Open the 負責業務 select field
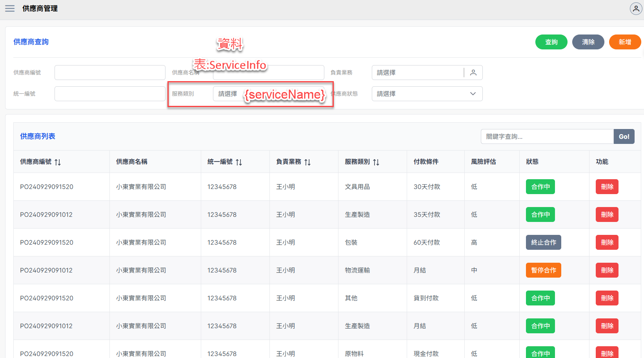 [418, 73]
